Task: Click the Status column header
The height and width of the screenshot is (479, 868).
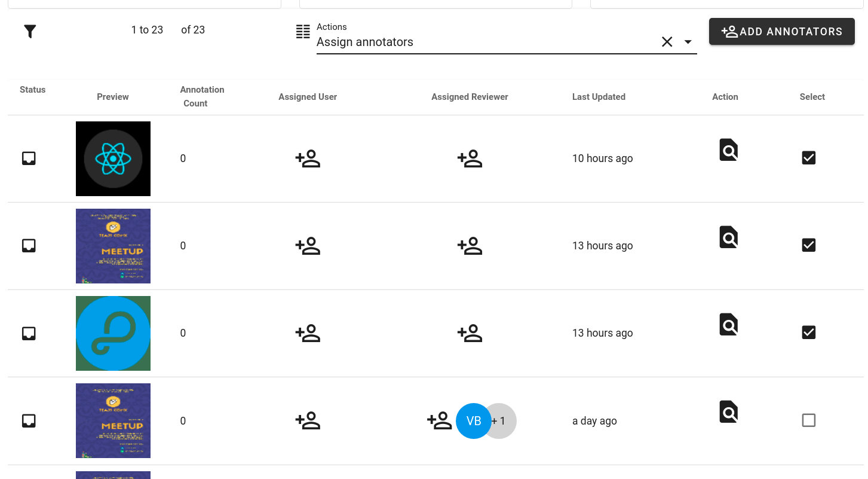Action: (x=32, y=90)
